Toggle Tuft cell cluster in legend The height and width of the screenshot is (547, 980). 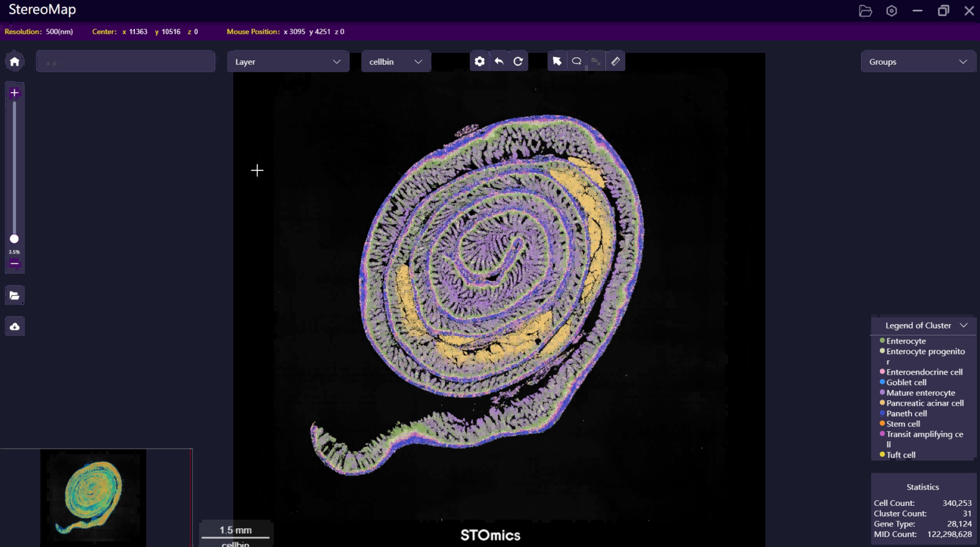900,455
